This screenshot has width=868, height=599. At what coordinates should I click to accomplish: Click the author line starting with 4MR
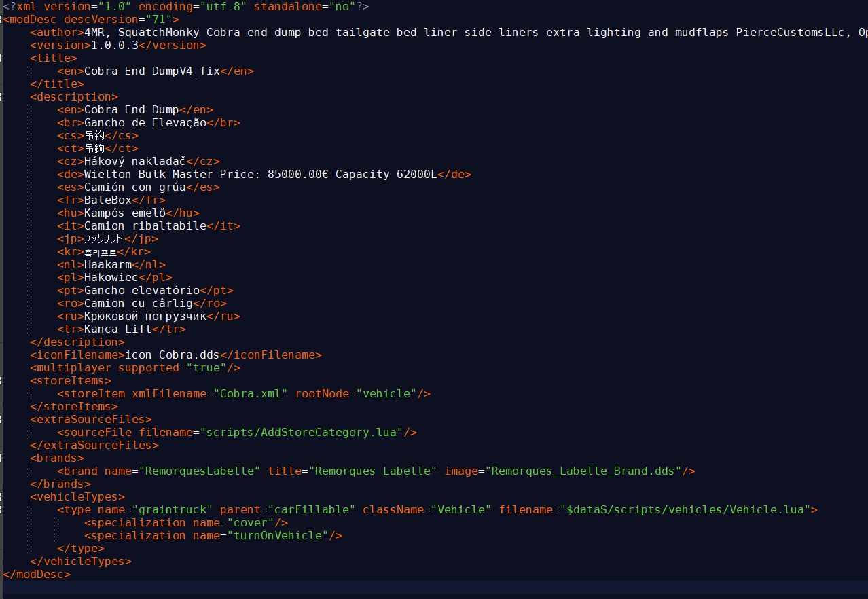[449, 32]
